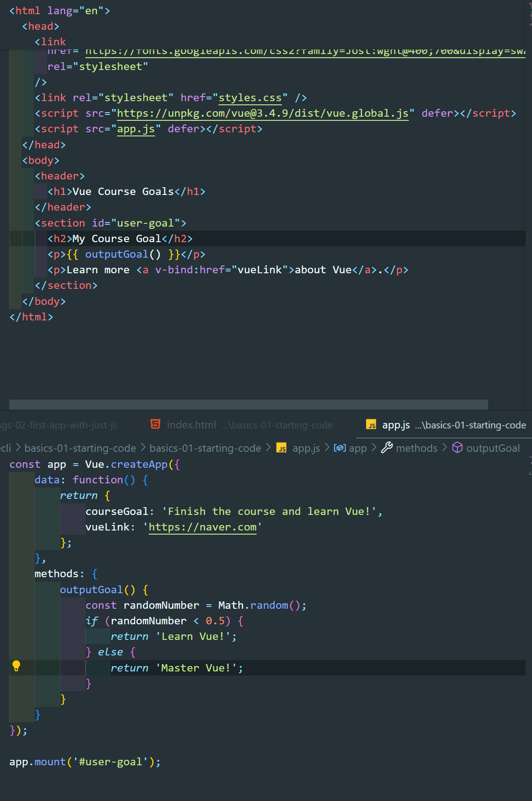Click the id="user-goal" attribute
Viewport: 532px width, 801px height.
136,223
